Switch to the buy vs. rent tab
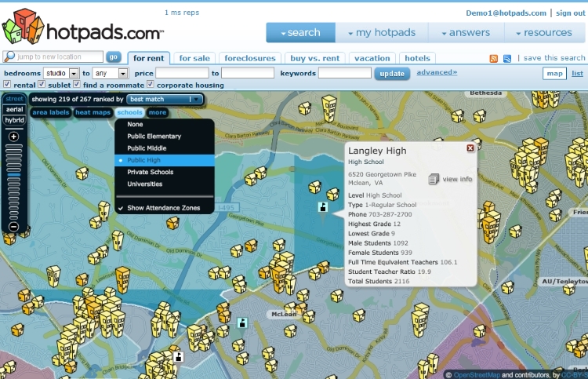 (x=314, y=58)
